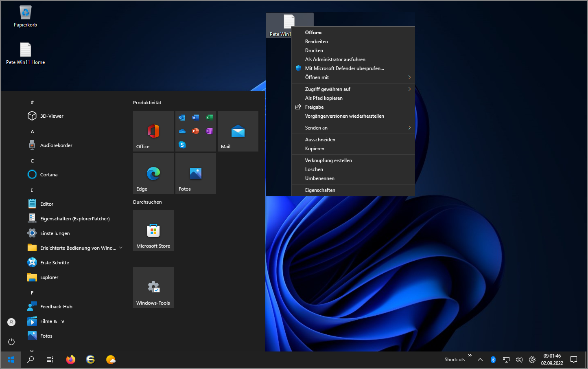Screen dimensions: 588x369
Task: Select Mit Microsoft Defender überprüfen
Action: pyautogui.click(x=353, y=68)
